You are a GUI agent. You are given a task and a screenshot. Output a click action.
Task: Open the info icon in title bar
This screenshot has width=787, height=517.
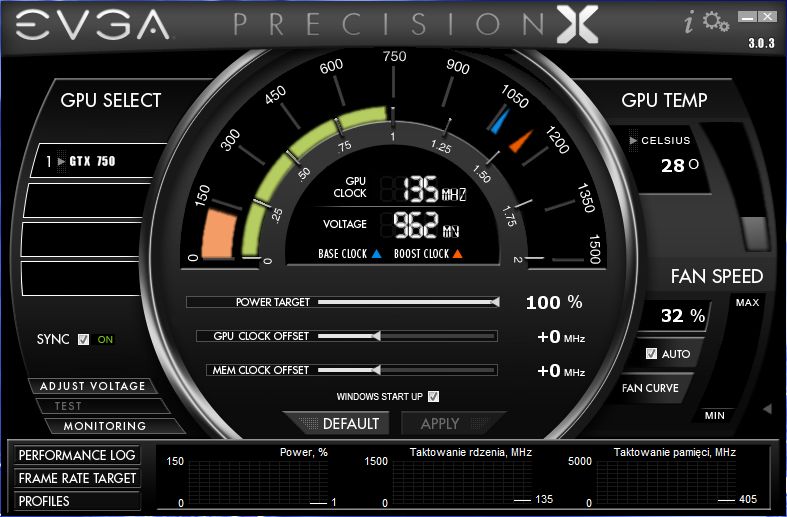point(689,23)
